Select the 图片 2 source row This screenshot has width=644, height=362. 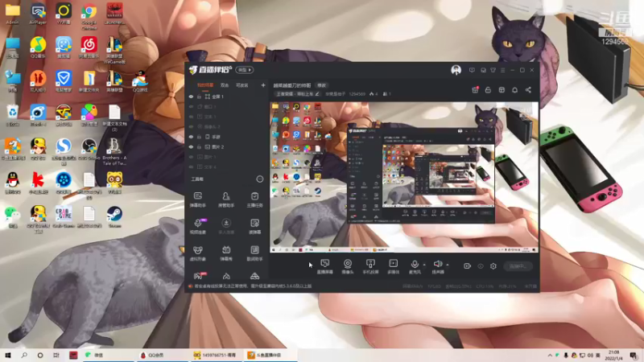227,146
